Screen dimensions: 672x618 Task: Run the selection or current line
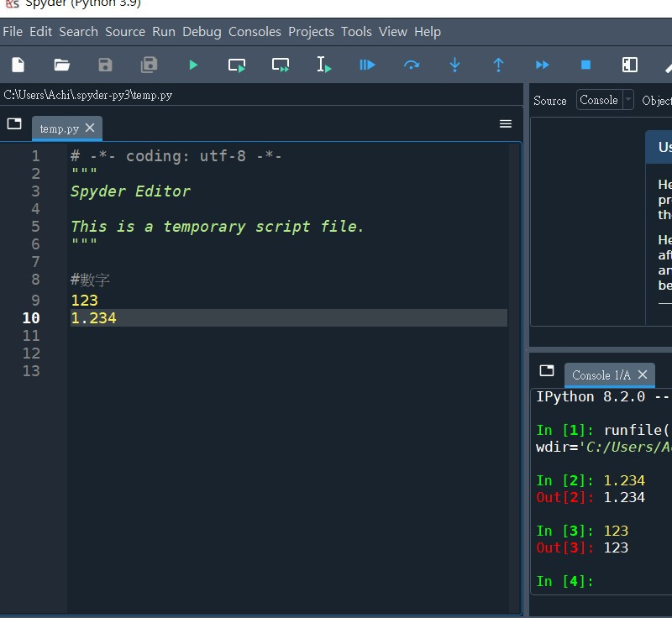(x=324, y=65)
